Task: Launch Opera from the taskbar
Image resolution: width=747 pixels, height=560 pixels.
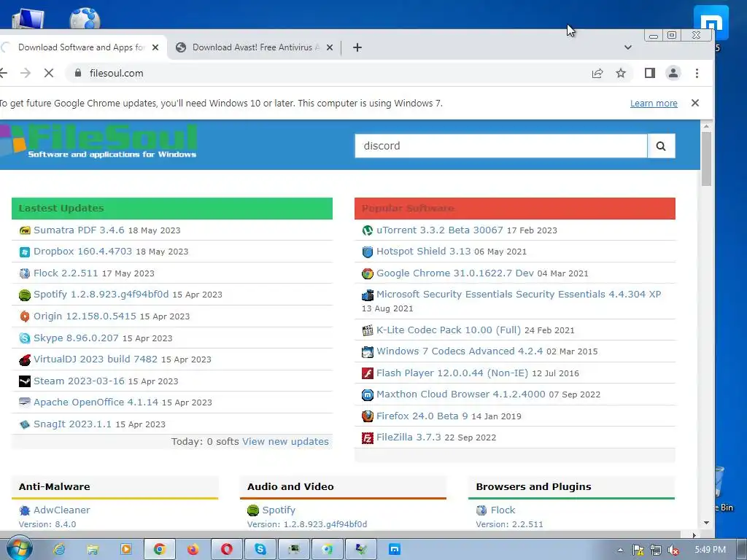Action: tap(227, 550)
